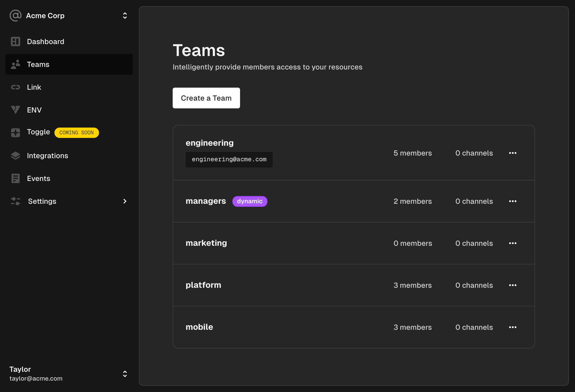Open the Dashboard panel icon

[x=15, y=41]
